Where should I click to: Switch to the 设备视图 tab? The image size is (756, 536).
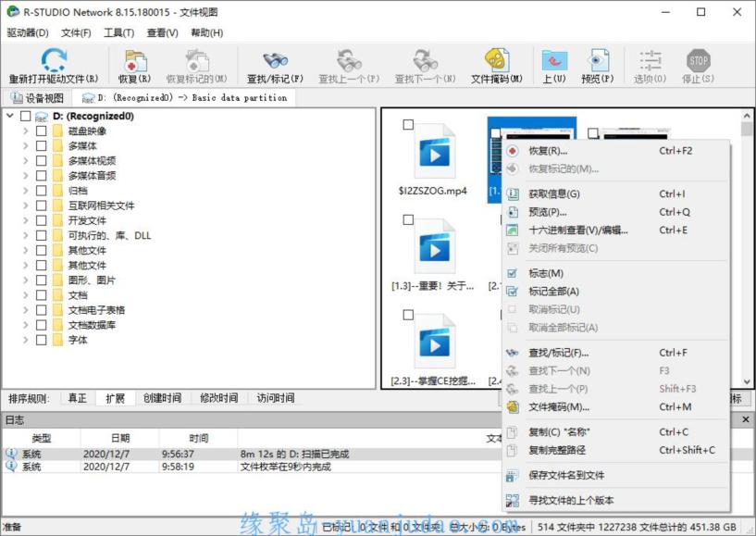click(38, 98)
